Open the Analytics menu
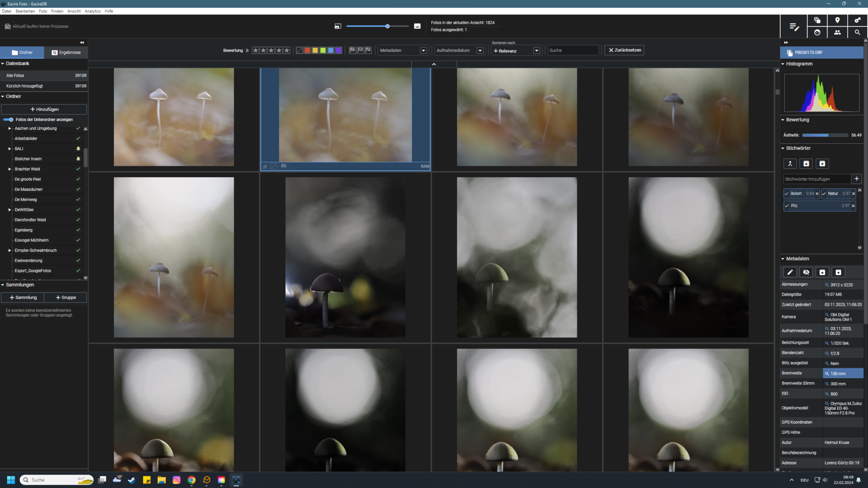 (x=93, y=11)
